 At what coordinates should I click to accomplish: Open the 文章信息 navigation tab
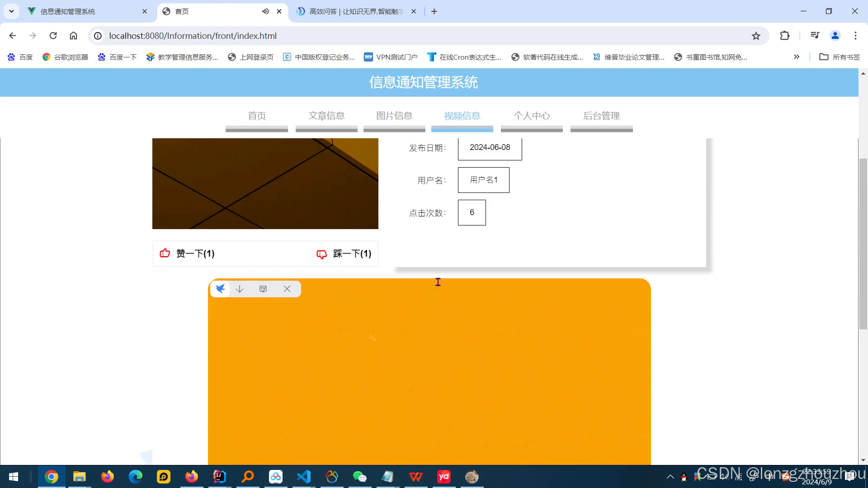[x=326, y=116]
